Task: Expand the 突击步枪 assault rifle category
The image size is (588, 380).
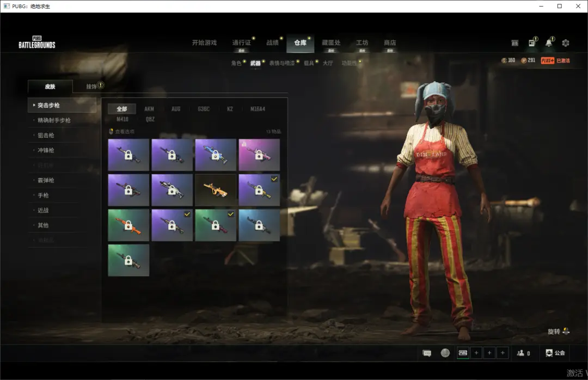Action: (x=62, y=106)
